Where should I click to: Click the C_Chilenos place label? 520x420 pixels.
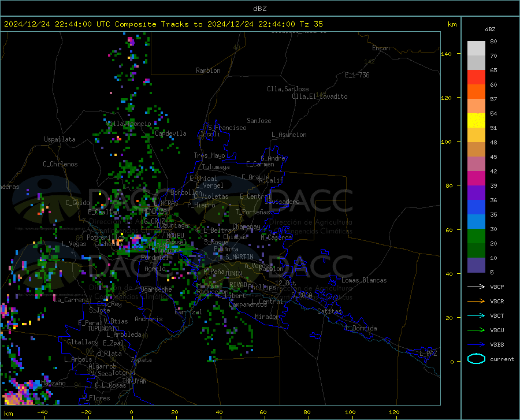[60, 164]
